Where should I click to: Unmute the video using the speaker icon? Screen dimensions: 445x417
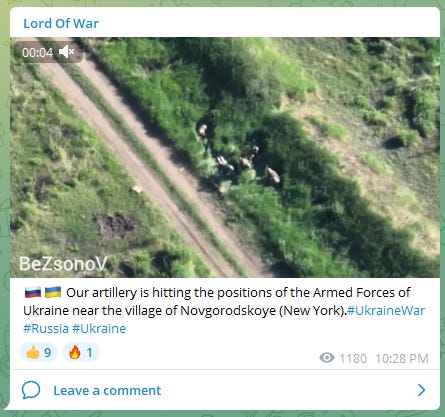[67, 52]
